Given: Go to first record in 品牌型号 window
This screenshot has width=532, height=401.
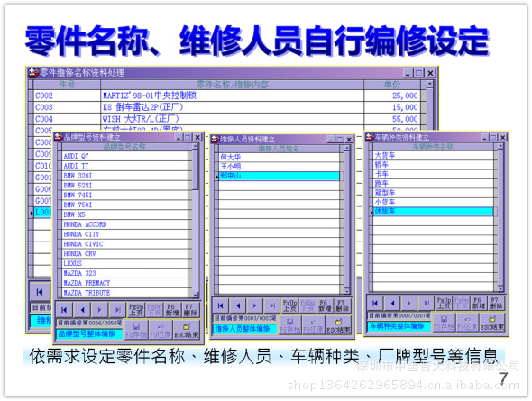Looking at the screenshot, I should (64, 310).
